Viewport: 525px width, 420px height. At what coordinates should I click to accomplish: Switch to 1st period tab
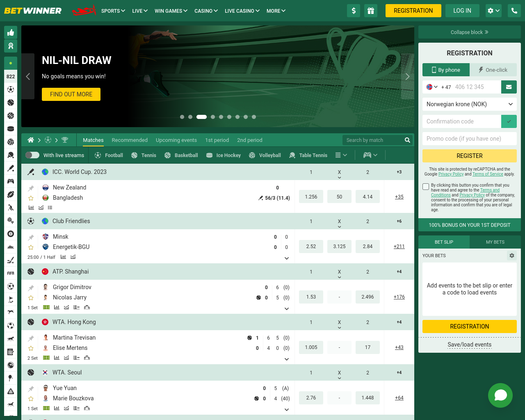click(x=217, y=140)
